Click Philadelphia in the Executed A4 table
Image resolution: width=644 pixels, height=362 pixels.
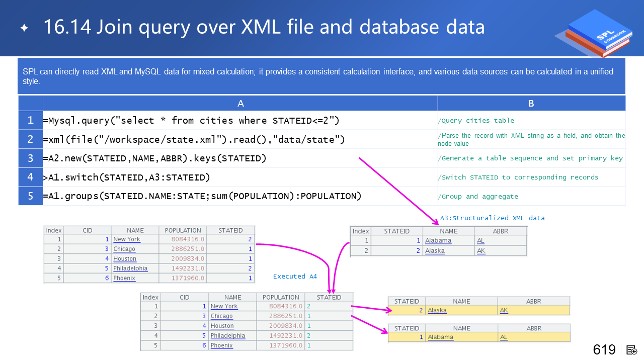pos(227,335)
